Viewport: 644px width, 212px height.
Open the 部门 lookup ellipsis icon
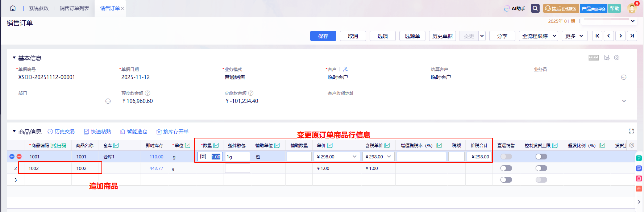pos(108,101)
